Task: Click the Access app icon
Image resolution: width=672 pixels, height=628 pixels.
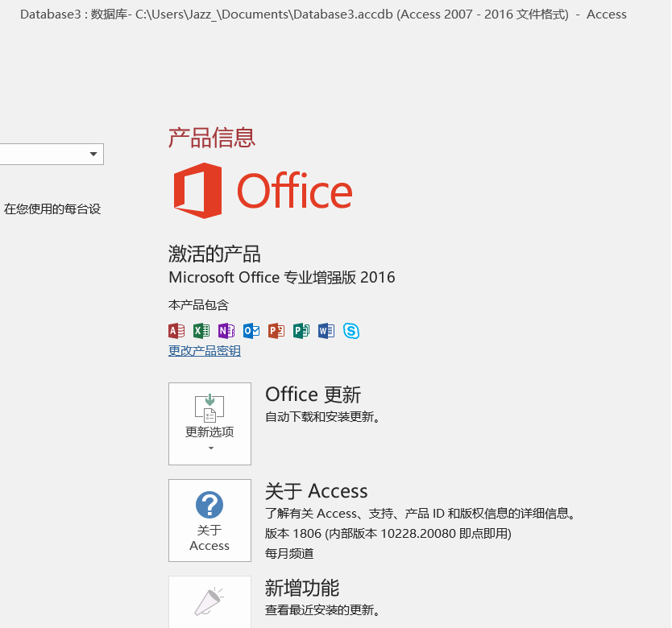Action: coord(176,331)
